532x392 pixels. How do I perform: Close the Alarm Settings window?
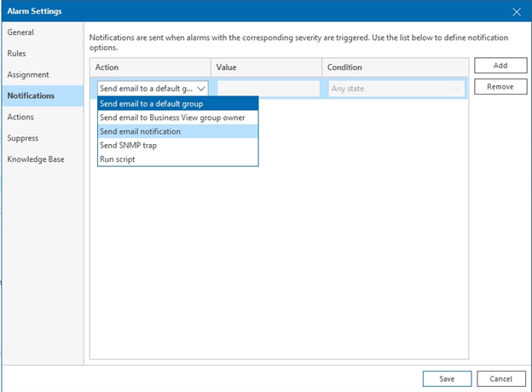pos(517,12)
